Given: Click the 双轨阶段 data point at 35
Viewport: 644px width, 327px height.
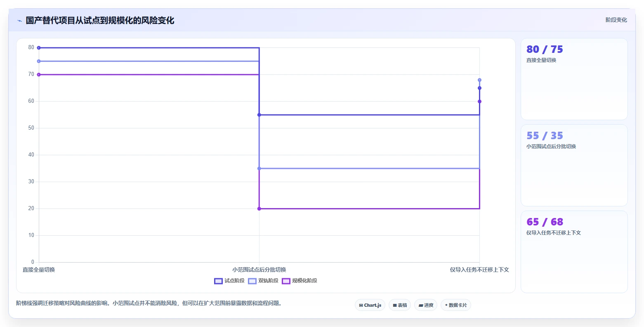Looking at the screenshot, I should (259, 168).
